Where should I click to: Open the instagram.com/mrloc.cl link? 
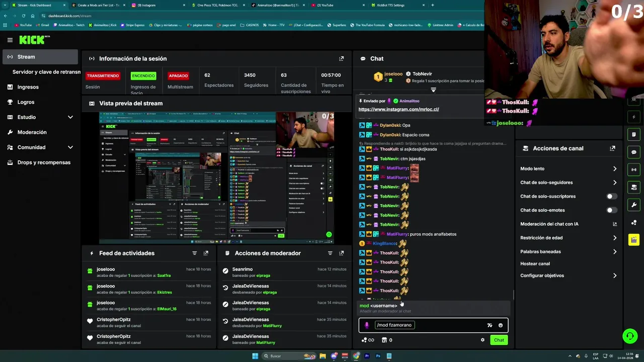(398, 109)
